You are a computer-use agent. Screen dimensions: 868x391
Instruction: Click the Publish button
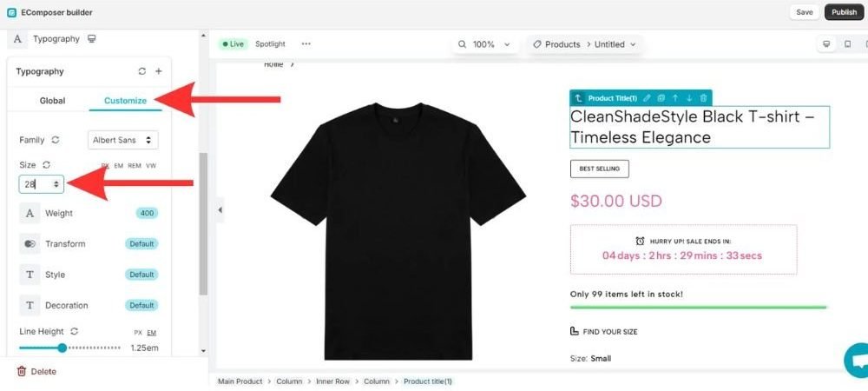point(844,12)
